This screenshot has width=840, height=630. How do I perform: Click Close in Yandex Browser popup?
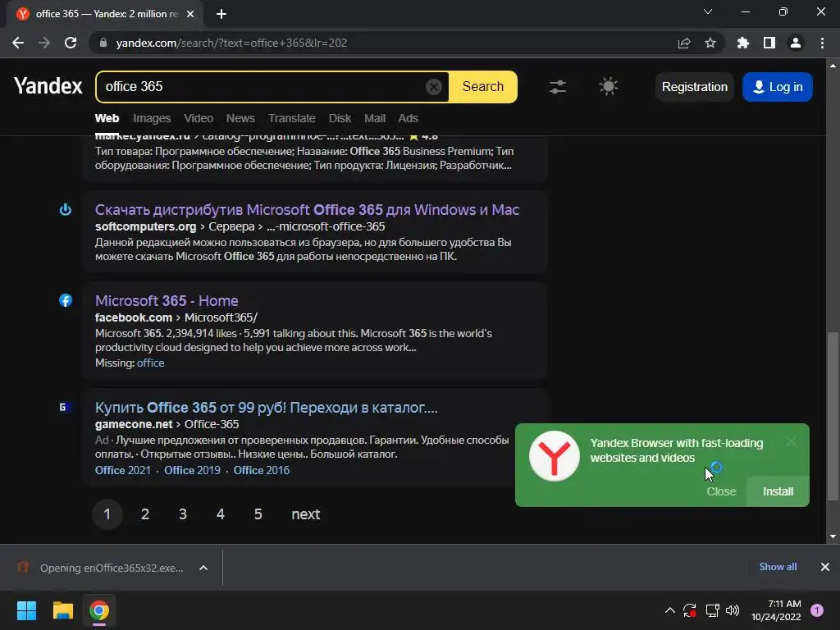[x=721, y=491]
